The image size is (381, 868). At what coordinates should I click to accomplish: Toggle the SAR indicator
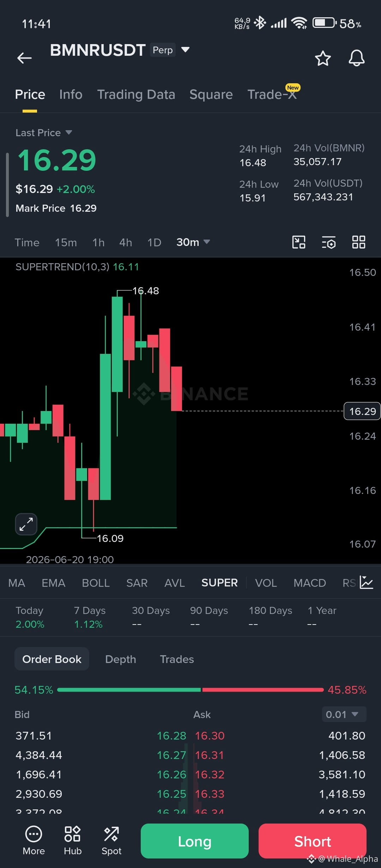point(137,583)
